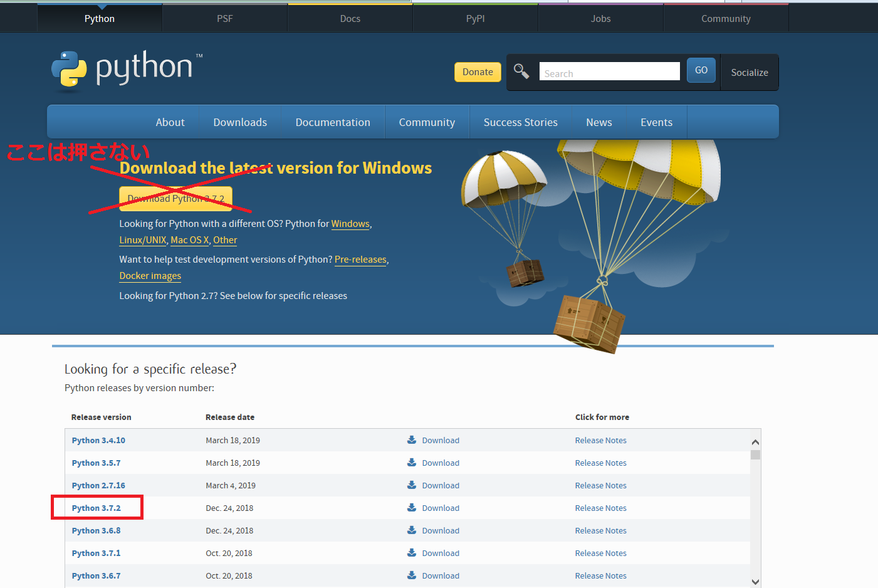
Task: Open the Socialize dropdown
Action: click(x=750, y=73)
